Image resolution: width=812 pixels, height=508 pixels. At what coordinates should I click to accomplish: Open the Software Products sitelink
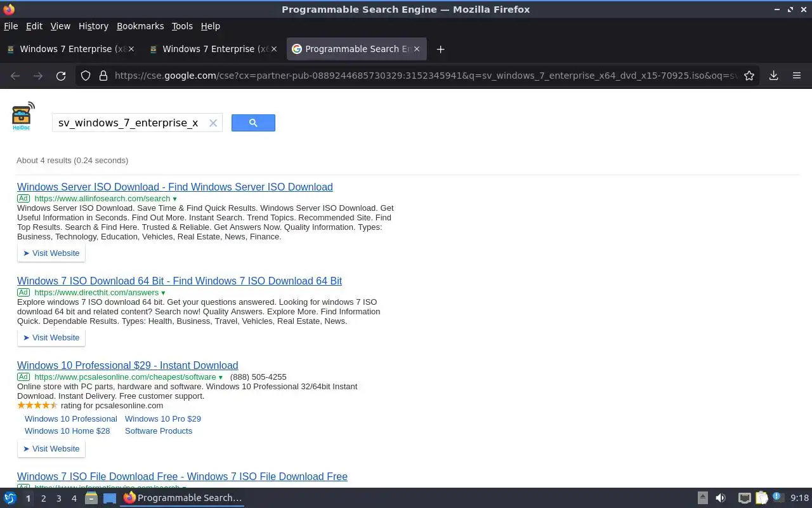coord(159,431)
